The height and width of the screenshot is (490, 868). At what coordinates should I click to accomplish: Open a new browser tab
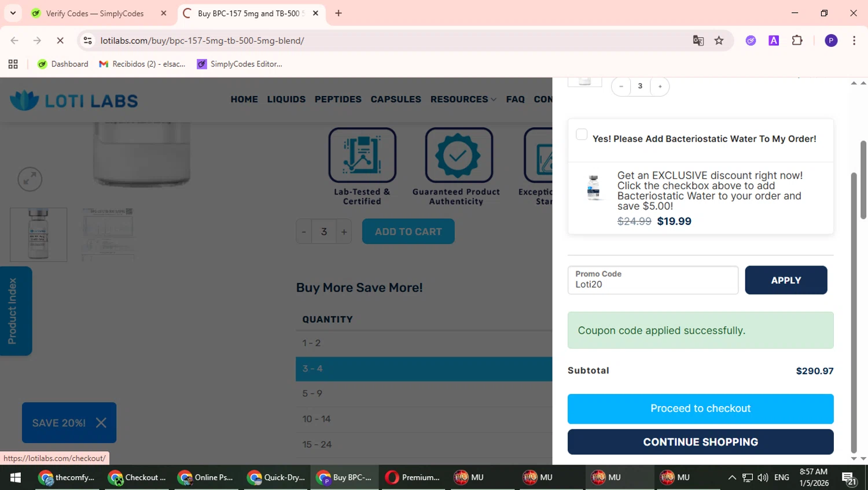coord(339,13)
